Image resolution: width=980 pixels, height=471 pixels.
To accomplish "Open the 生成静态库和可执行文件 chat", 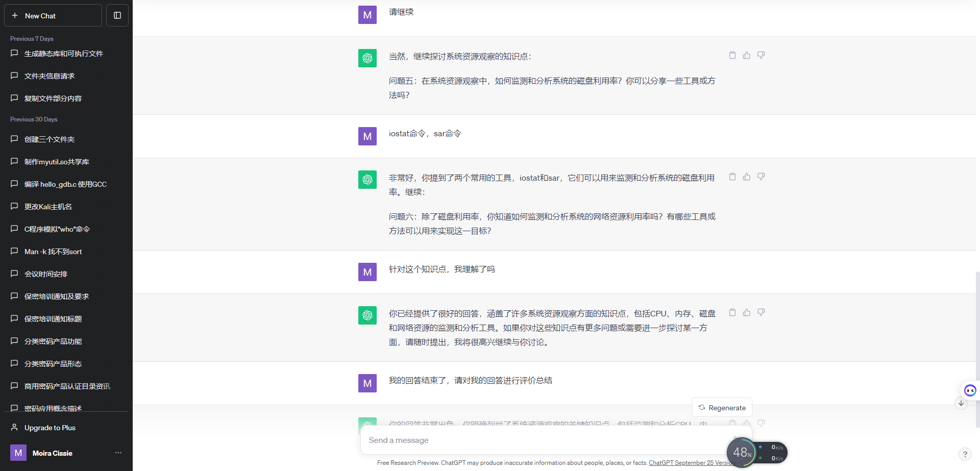I will coord(64,54).
